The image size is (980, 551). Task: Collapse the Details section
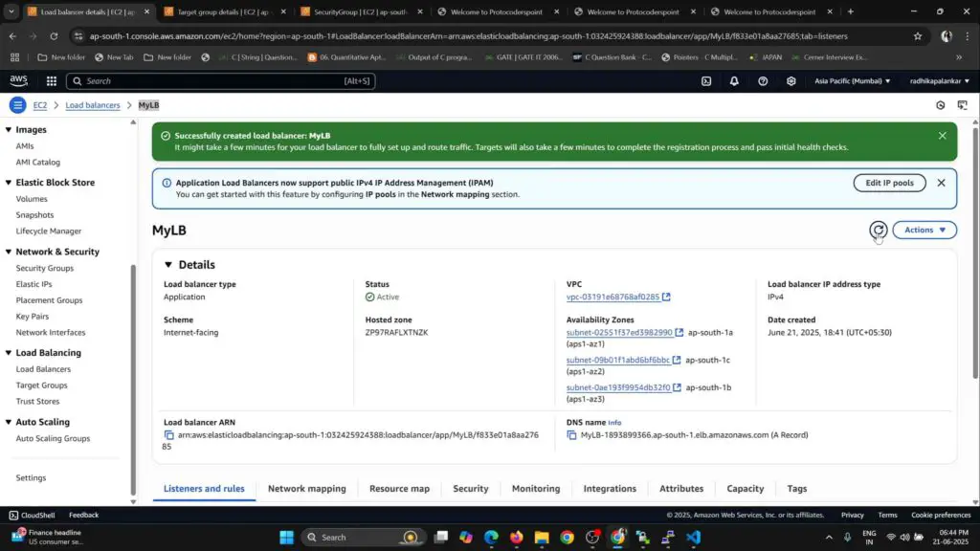point(168,265)
